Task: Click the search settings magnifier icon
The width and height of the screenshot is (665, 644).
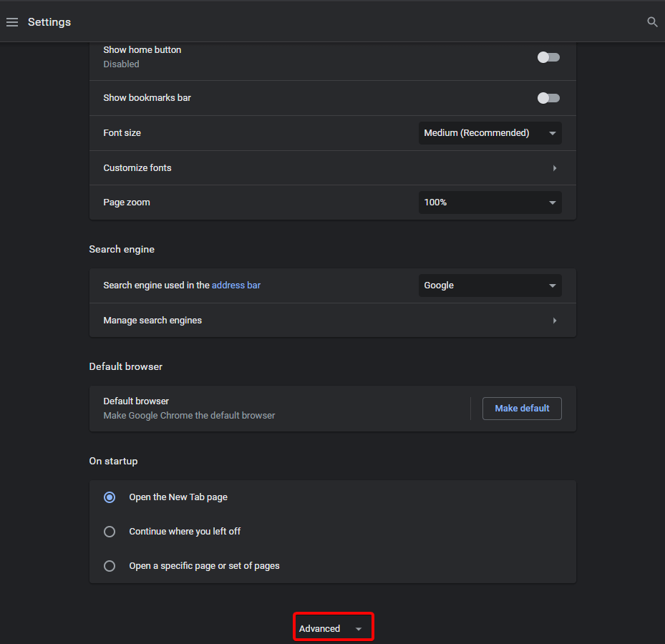Action: [x=652, y=22]
